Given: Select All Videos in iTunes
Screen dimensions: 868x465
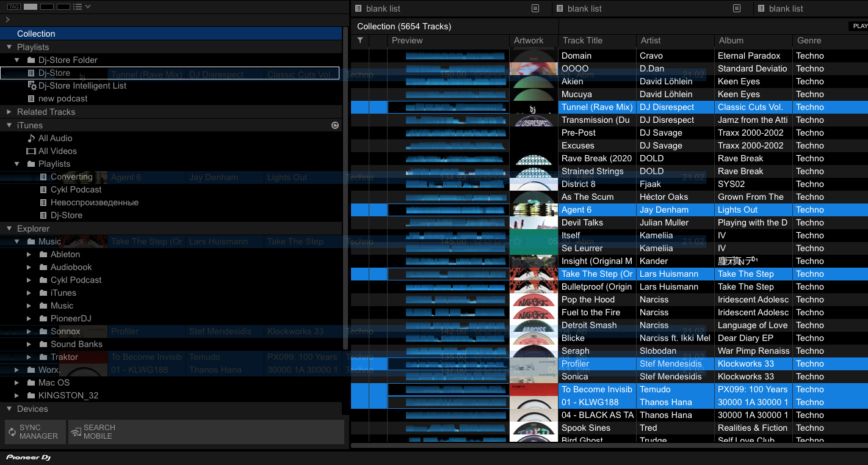Looking at the screenshot, I should pos(57,151).
